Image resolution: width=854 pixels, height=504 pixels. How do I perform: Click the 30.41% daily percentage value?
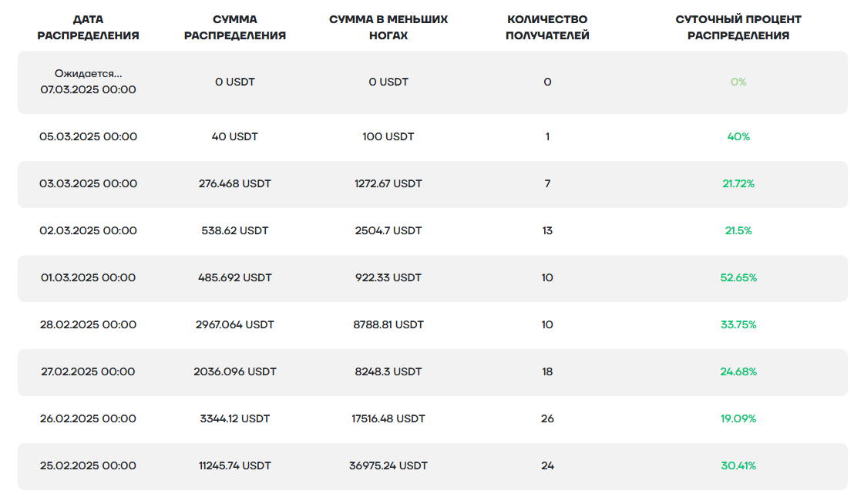(x=738, y=465)
